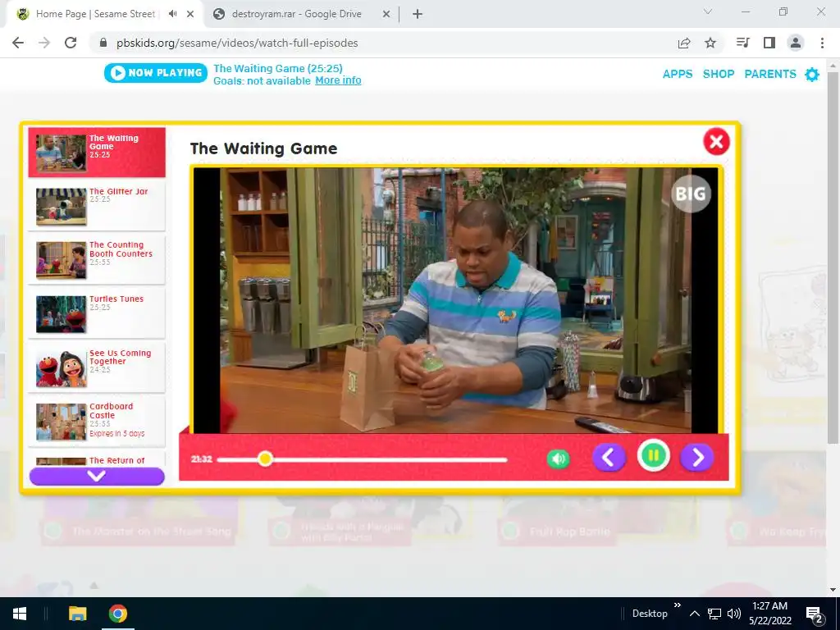Open the site settings gear icon
Screen dimensions: 840x630
[x=812, y=75]
